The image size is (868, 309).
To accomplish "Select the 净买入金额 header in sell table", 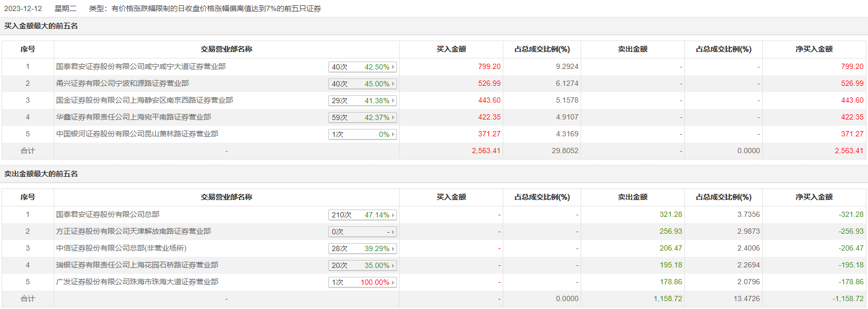I will click(814, 197).
